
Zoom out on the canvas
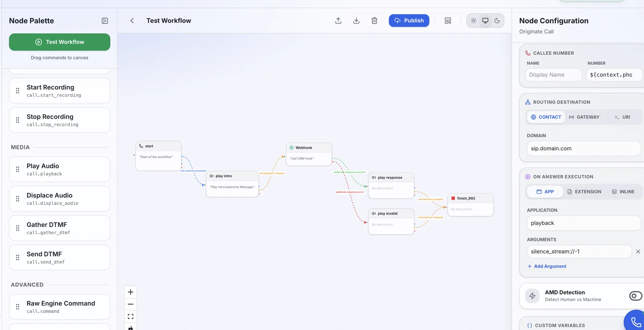pyautogui.click(x=130, y=304)
